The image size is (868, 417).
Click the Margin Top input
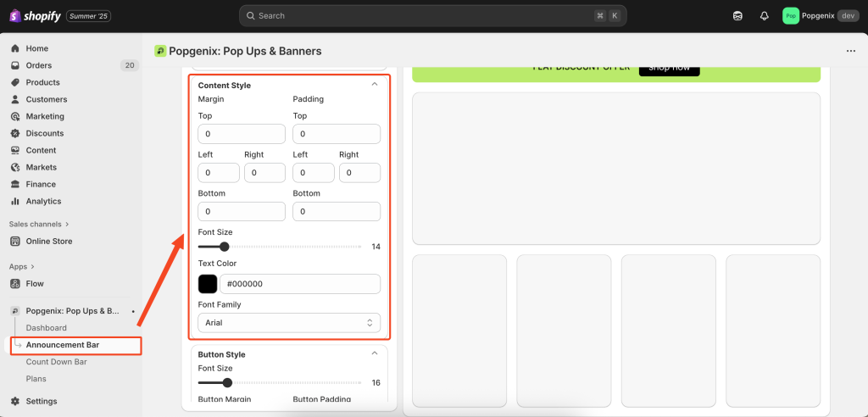click(x=242, y=134)
